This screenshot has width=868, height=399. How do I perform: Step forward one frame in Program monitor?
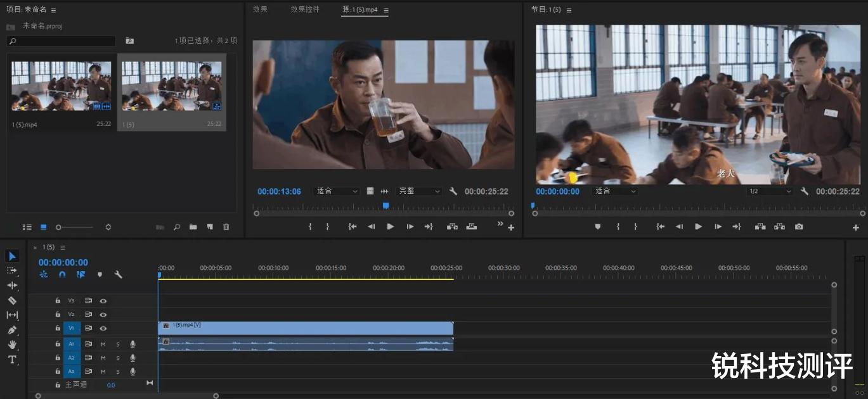(718, 227)
